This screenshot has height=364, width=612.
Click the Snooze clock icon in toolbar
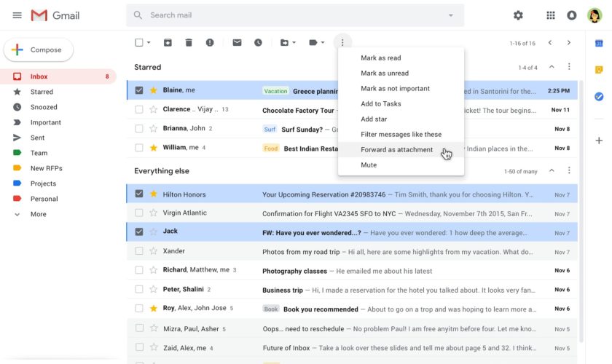(258, 43)
